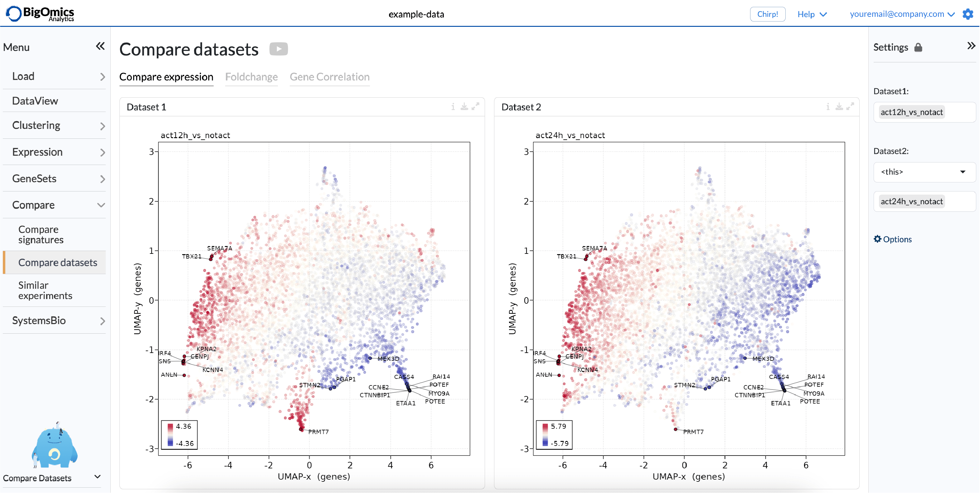This screenshot has width=980, height=493.
Task: Click the SEMA7A gene label in Dataset 2
Action: (594, 249)
